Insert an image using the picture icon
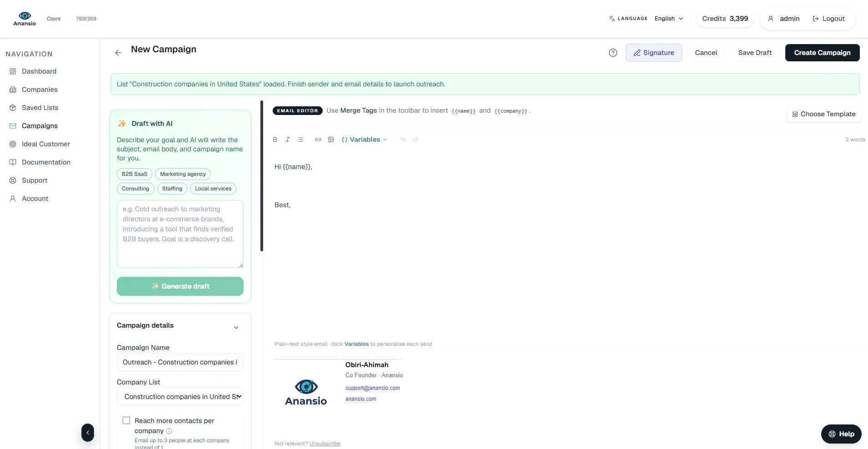 (x=331, y=140)
